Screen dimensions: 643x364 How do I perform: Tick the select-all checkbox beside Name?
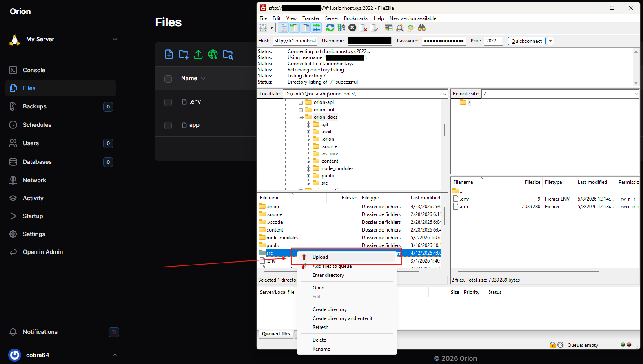[x=168, y=79]
